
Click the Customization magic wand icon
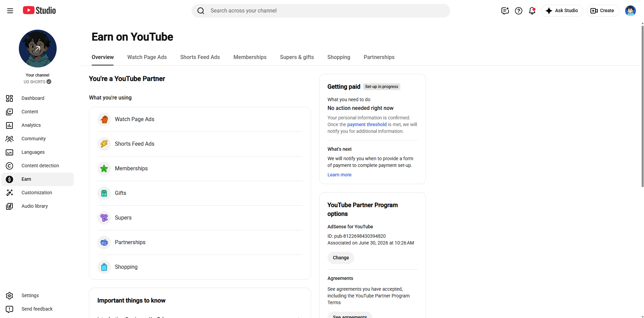9,193
